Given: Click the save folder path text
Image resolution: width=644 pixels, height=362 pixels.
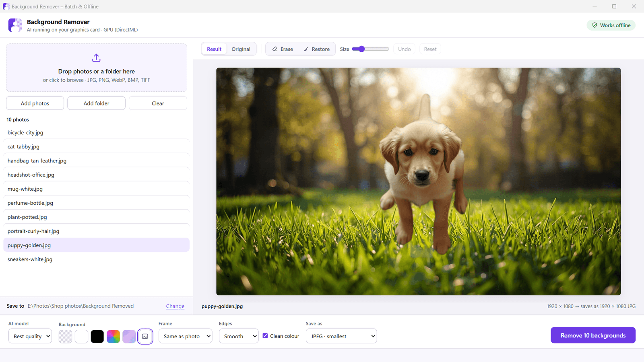Looking at the screenshot, I should tap(80, 306).
